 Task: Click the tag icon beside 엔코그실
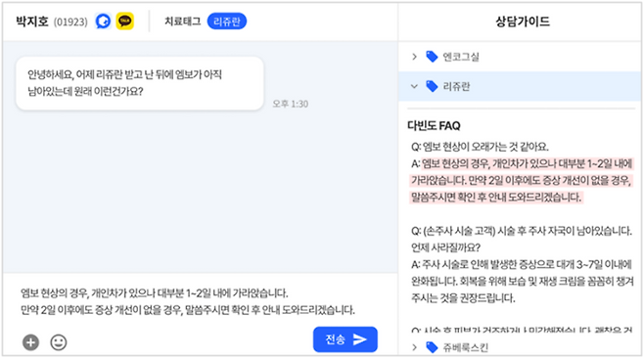[x=432, y=57]
